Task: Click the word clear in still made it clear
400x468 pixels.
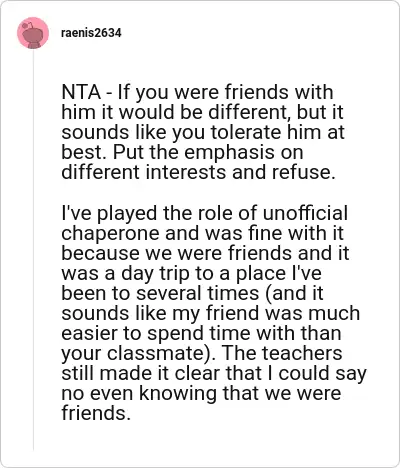Action: 198,373
